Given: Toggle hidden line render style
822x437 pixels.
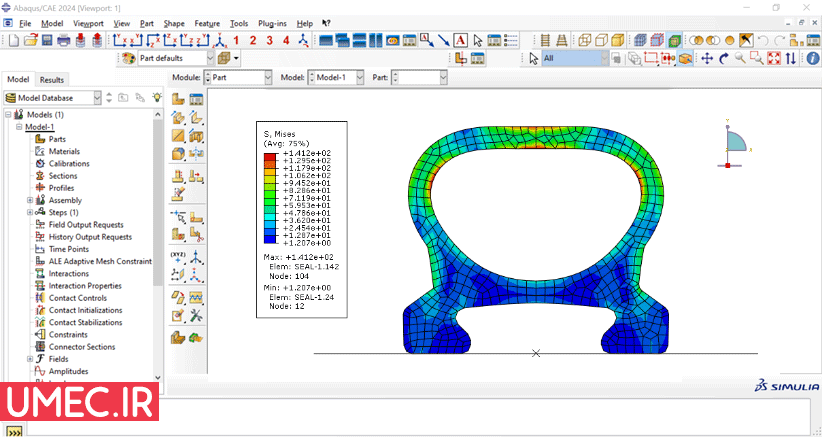Looking at the screenshot, I should pos(602,40).
